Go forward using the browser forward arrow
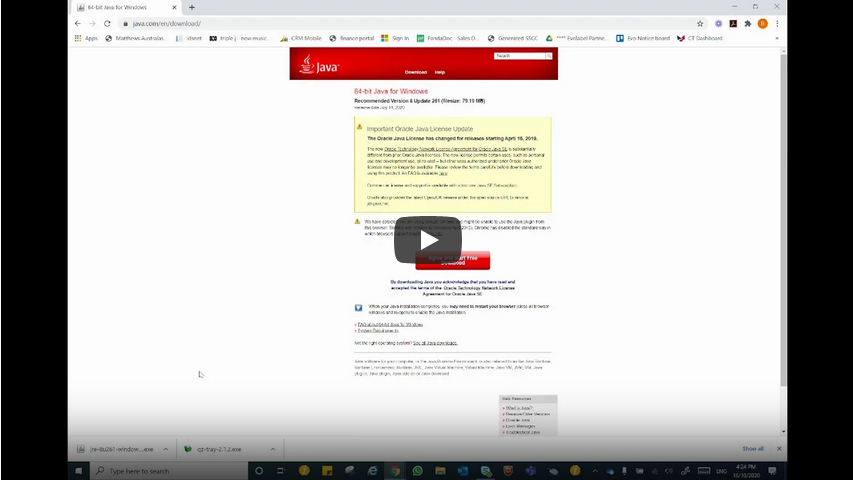Viewport: 853px width, 480px height. [x=92, y=23]
